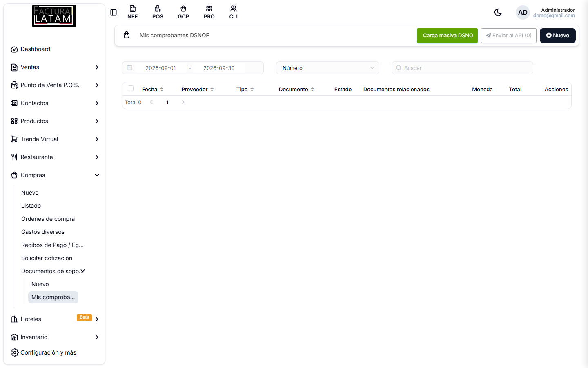Screen dimensions: 588x368
Task: Click the Configuración y más gear icon
Action: [14, 352]
